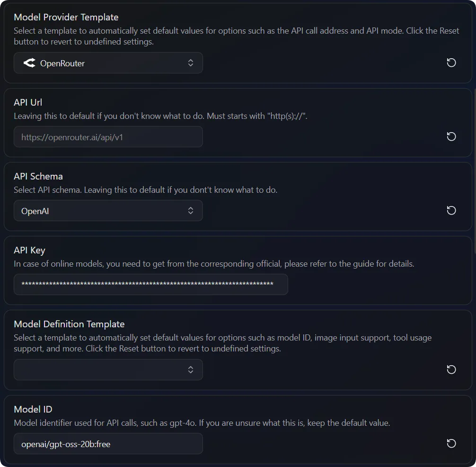Select the "API Url" section title

[28, 102]
